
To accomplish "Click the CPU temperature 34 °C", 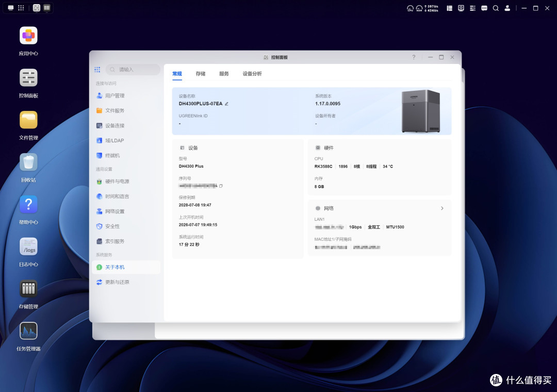I will (x=387, y=166).
